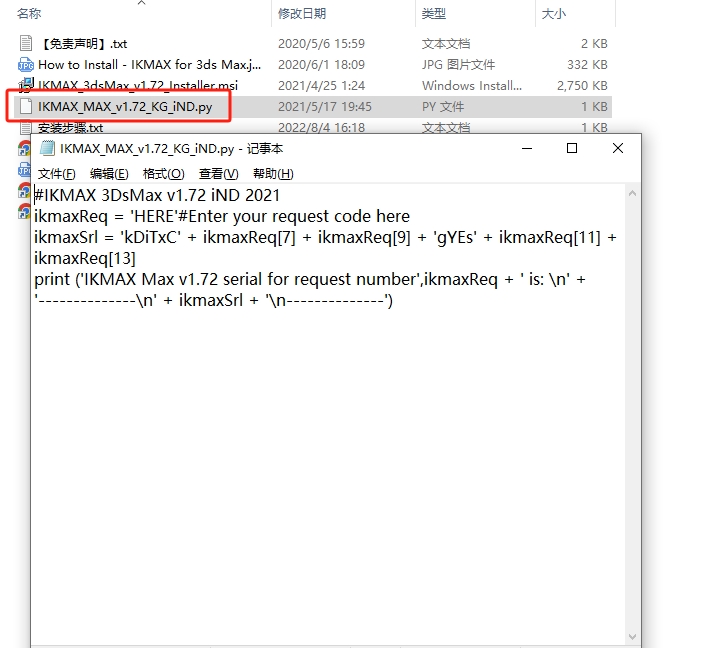706x648 pixels.
Task: Click the ikmaxReq[13] line in Notepad
Action: click(85, 258)
